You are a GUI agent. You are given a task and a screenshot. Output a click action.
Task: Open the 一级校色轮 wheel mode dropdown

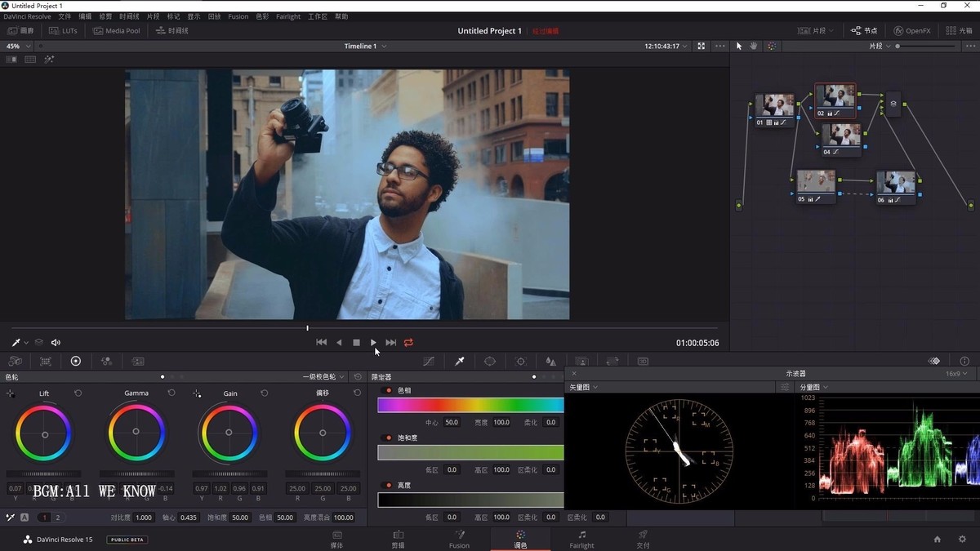(x=323, y=377)
